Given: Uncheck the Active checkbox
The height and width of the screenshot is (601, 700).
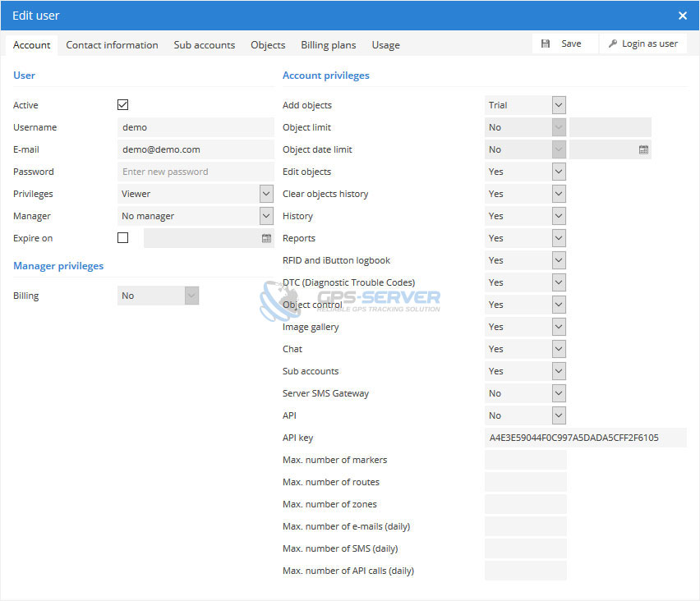Looking at the screenshot, I should pyautogui.click(x=123, y=105).
